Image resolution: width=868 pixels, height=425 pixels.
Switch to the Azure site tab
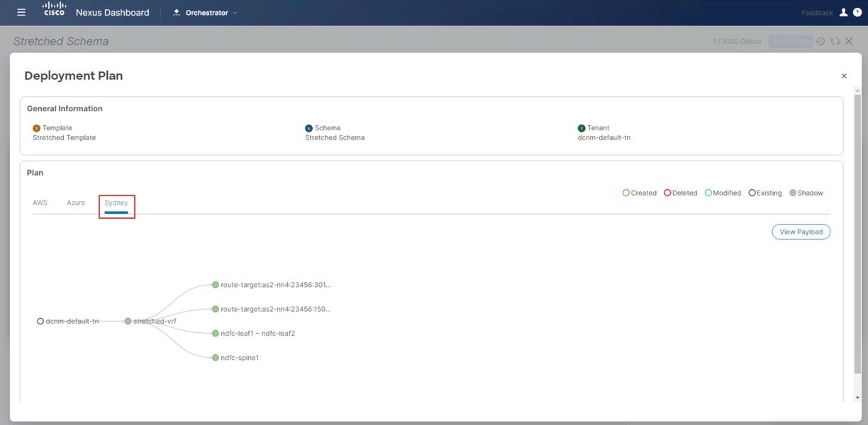[76, 203]
